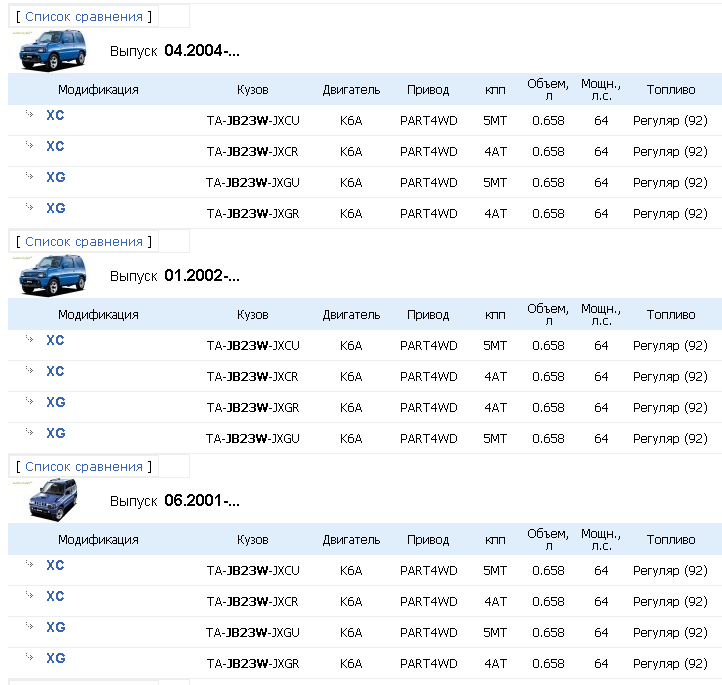Click arrow icon beside XG 5MT in 01.2002 section
Image resolution: width=722 pixels, height=685 pixels.
click(x=30, y=433)
